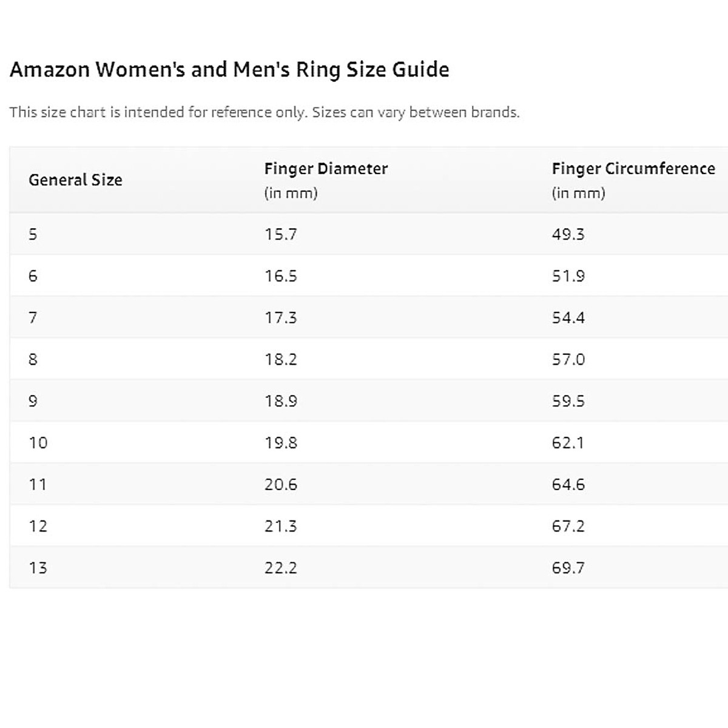Click general size 13 cell

click(x=38, y=568)
